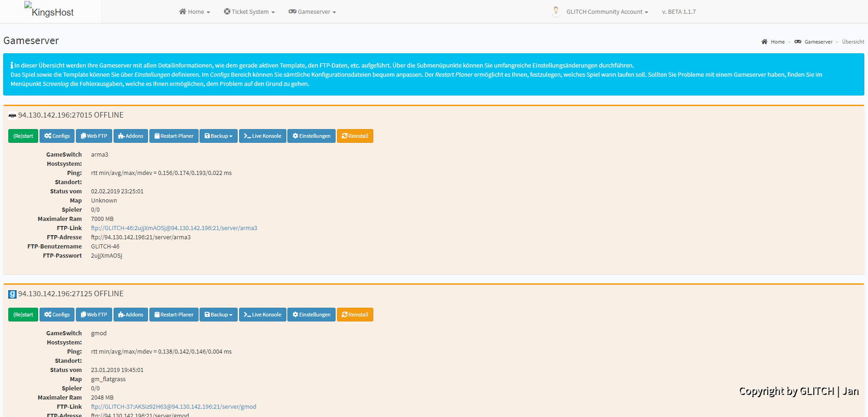The image size is (868, 417).
Task: Open Addons for the gmod server
Action: tap(131, 315)
